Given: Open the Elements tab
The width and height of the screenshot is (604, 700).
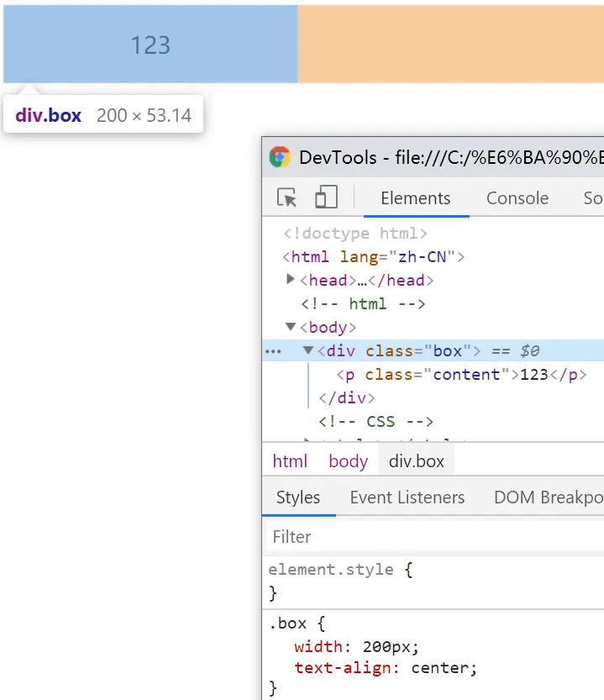Looking at the screenshot, I should point(416,198).
